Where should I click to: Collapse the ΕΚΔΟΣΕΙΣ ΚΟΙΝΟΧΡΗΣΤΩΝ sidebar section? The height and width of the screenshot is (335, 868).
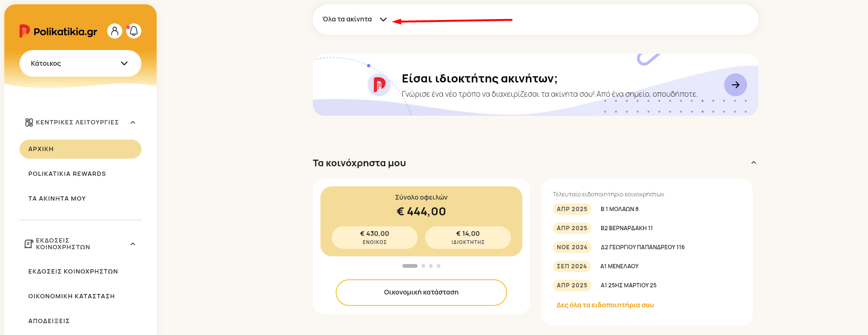tap(133, 244)
